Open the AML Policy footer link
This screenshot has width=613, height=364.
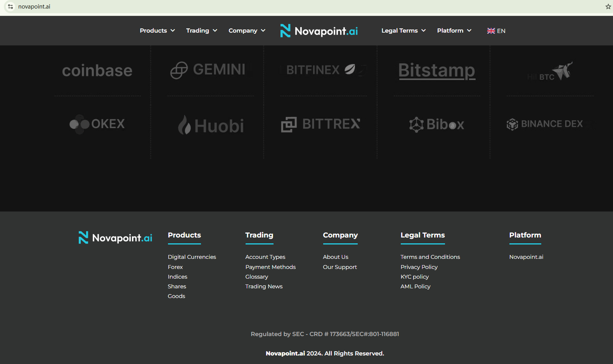pyautogui.click(x=416, y=286)
